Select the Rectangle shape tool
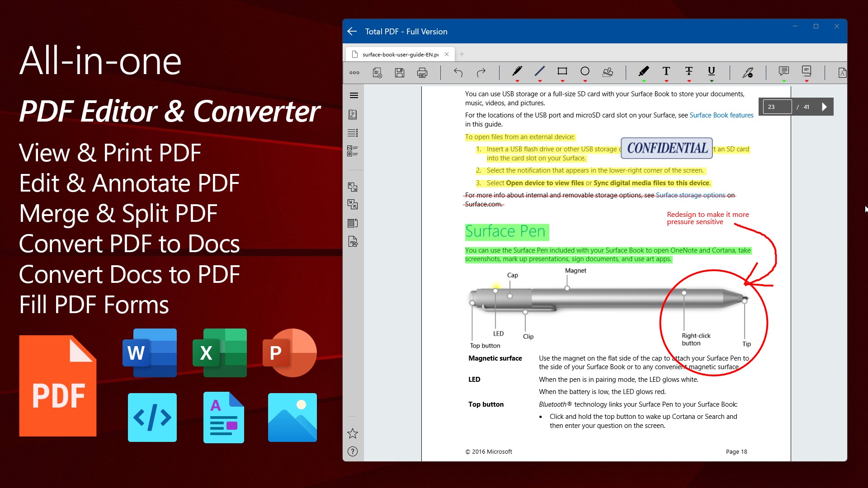Viewport: 868px width, 488px height. point(562,71)
